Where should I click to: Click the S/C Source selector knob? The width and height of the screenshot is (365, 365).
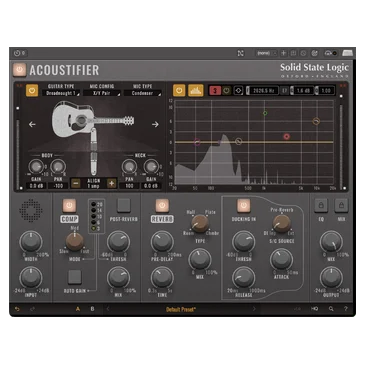[x=282, y=224]
